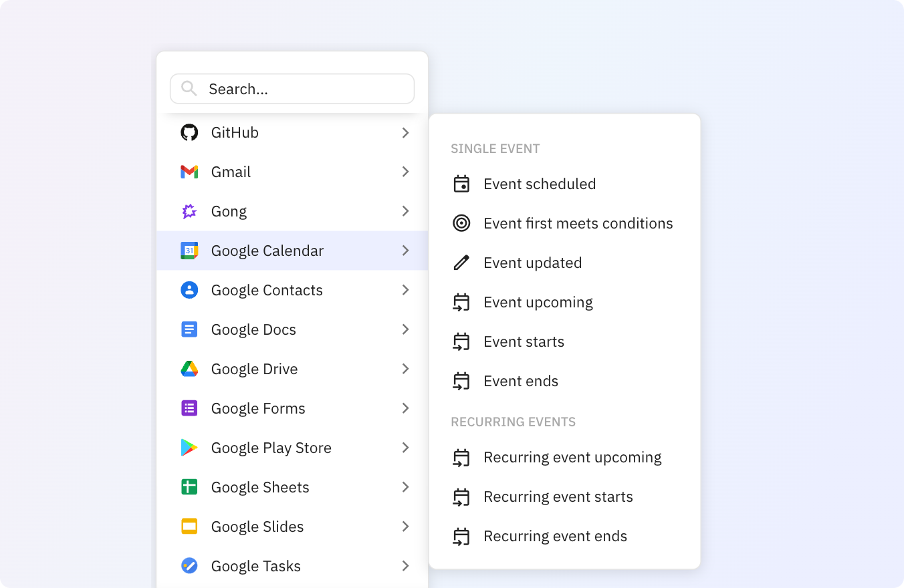Expand the Gmail submenu chevron
The width and height of the screenshot is (904, 588).
pos(405,172)
